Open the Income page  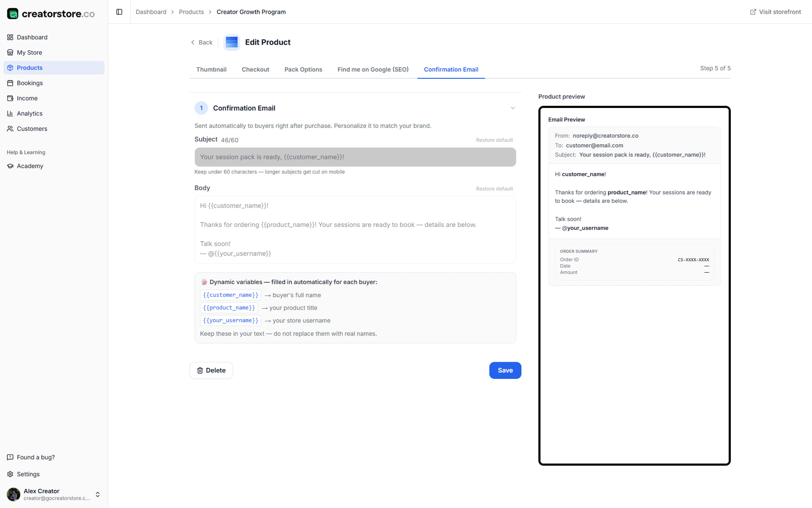coord(54,98)
